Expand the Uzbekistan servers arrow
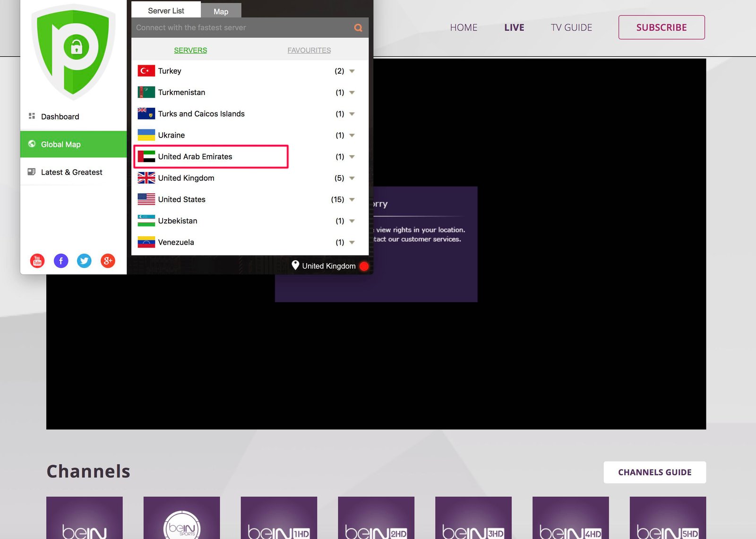The image size is (756, 539). [x=352, y=221]
